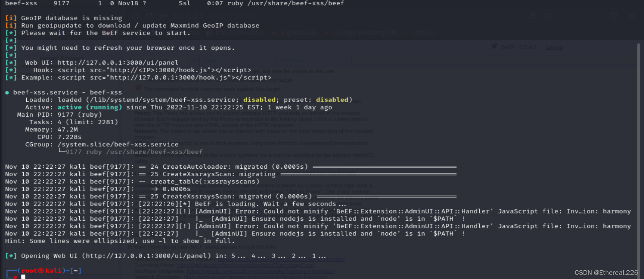Click the 'Memory: 47.2M' value

point(68,130)
